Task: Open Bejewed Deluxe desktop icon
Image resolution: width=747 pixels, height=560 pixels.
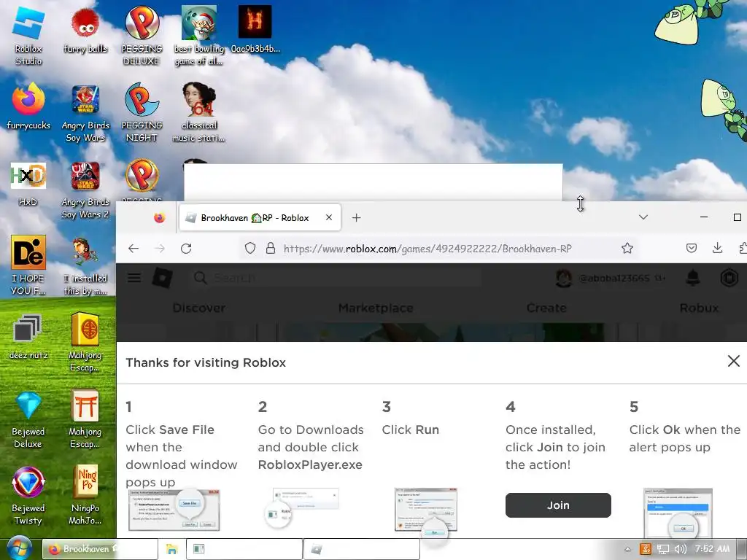Action: [28, 419]
